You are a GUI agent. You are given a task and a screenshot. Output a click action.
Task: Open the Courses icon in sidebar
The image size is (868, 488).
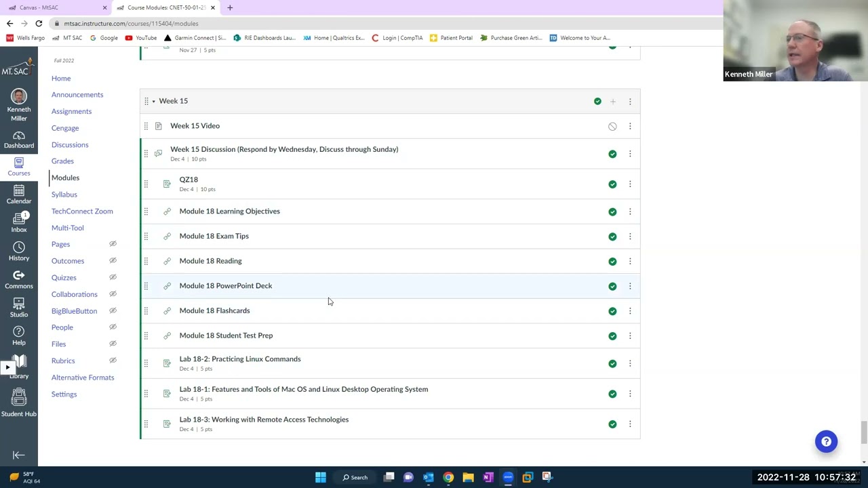click(19, 167)
